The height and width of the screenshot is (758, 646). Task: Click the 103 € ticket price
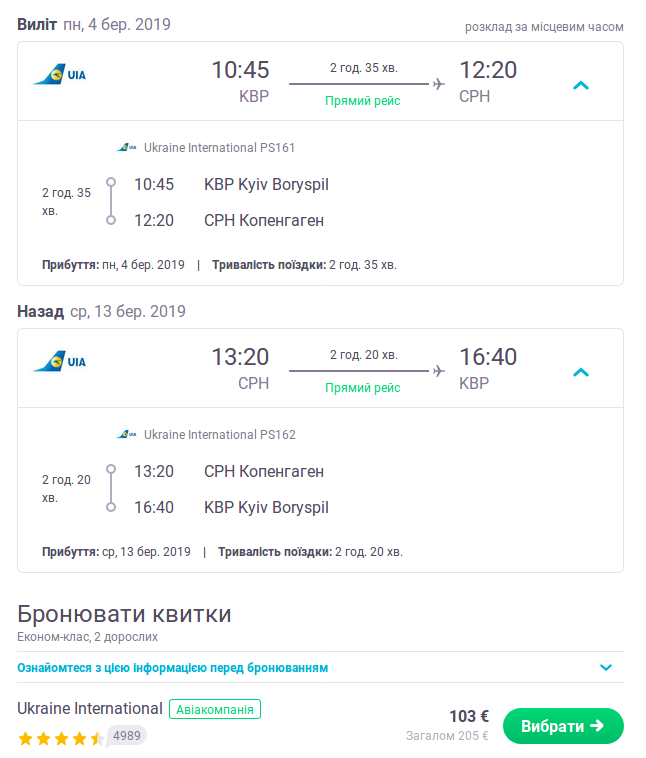[468, 716]
